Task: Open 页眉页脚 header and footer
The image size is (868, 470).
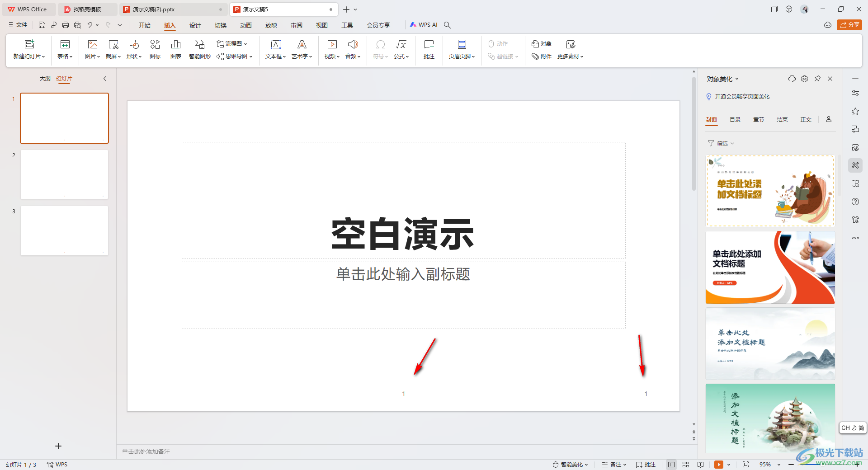Action: pyautogui.click(x=462, y=49)
